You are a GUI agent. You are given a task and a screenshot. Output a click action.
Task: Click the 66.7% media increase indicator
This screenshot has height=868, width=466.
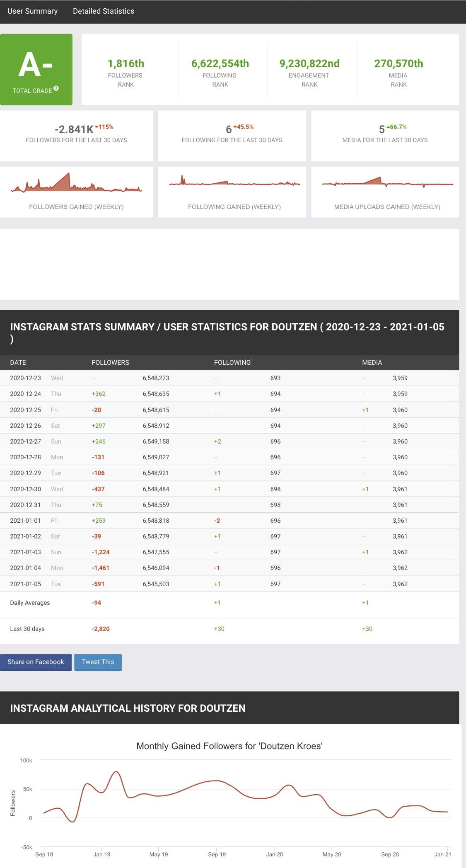point(396,127)
